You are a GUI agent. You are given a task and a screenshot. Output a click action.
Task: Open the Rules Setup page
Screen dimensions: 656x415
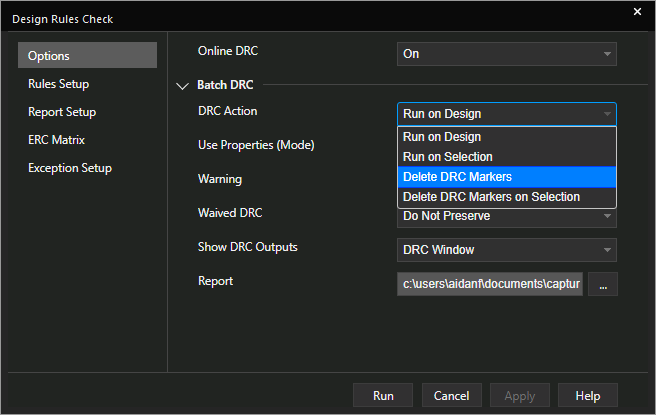click(x=59, y=84)
